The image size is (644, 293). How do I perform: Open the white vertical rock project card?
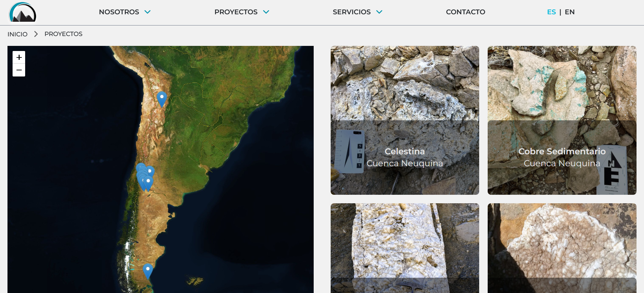click(405, 248)
